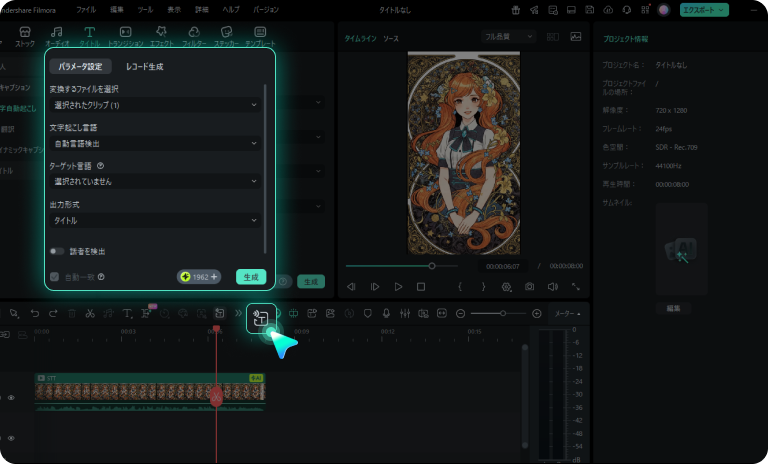Click the scissors split tool in timeline toolbar

tap(89, 314)
